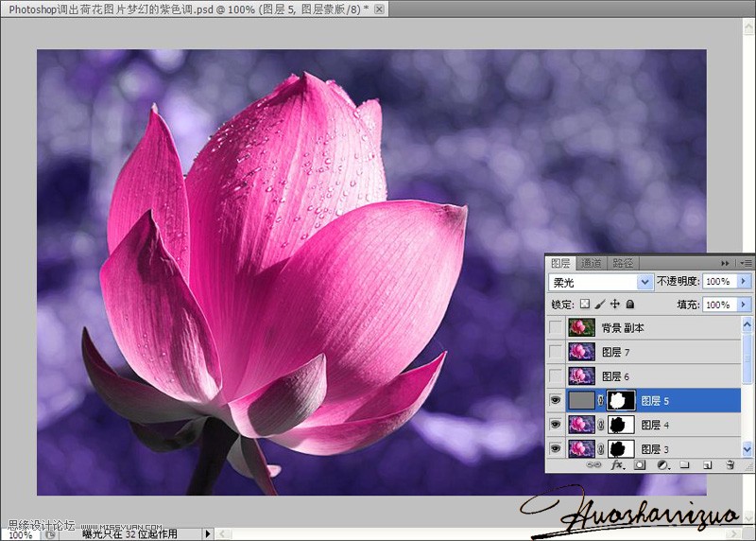Click the mask link icon on 图层 4
The image size is (756, 541).
[601, 425]
